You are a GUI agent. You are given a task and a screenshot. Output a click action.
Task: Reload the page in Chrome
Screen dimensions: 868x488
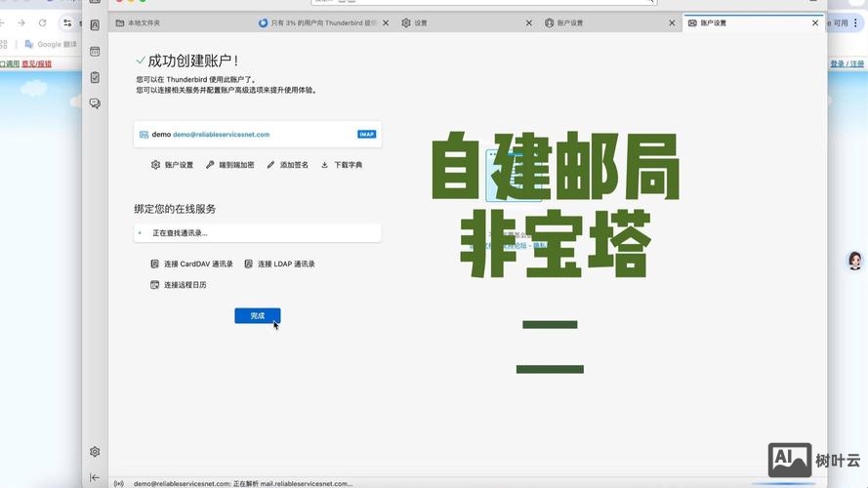coord(43,22)
